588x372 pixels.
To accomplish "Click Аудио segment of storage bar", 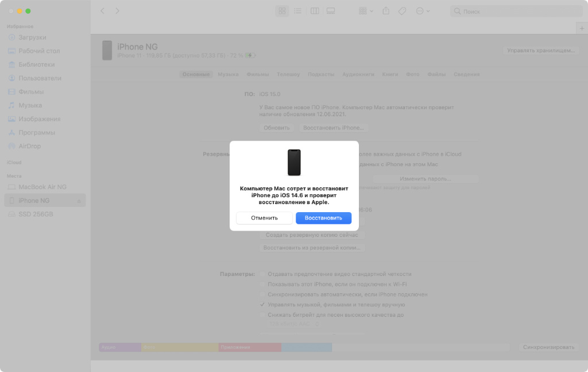I will point(120,347).
